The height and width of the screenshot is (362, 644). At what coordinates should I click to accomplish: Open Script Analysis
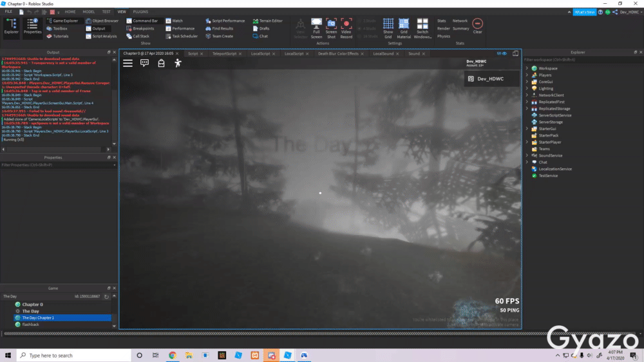click(x=101, y=36)
